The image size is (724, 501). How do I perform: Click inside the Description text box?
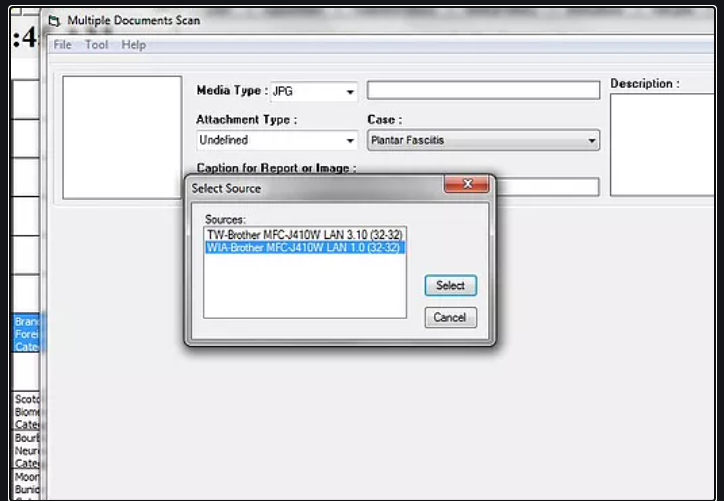[662, 145]
